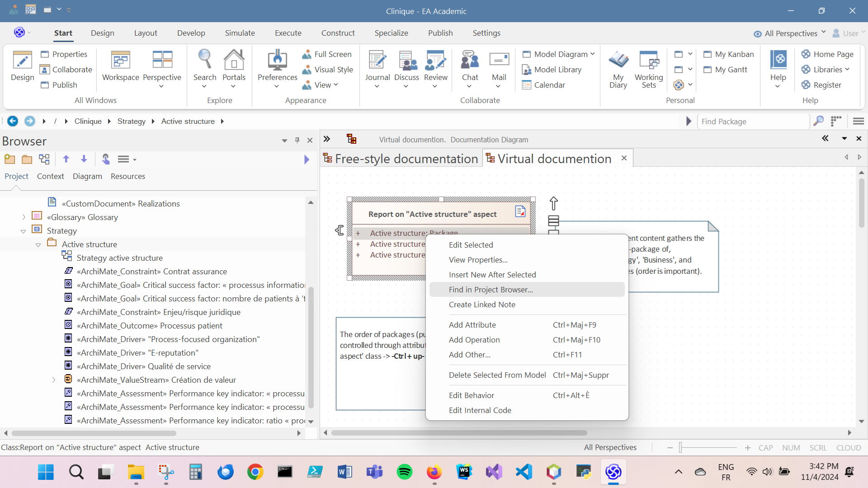The height and width of the screenshot is (488, 868).
Task: Collapse the Active structure package node
Action: (38, 245)
